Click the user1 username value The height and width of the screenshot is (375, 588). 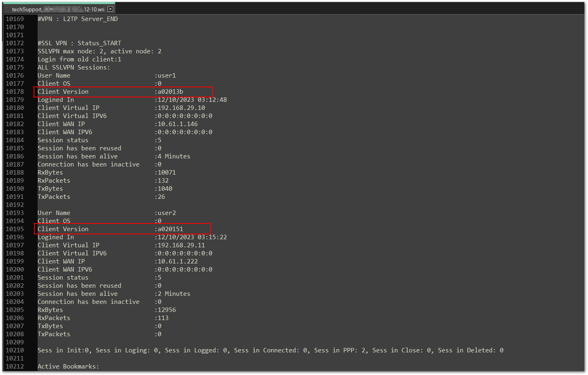point(166,76)
